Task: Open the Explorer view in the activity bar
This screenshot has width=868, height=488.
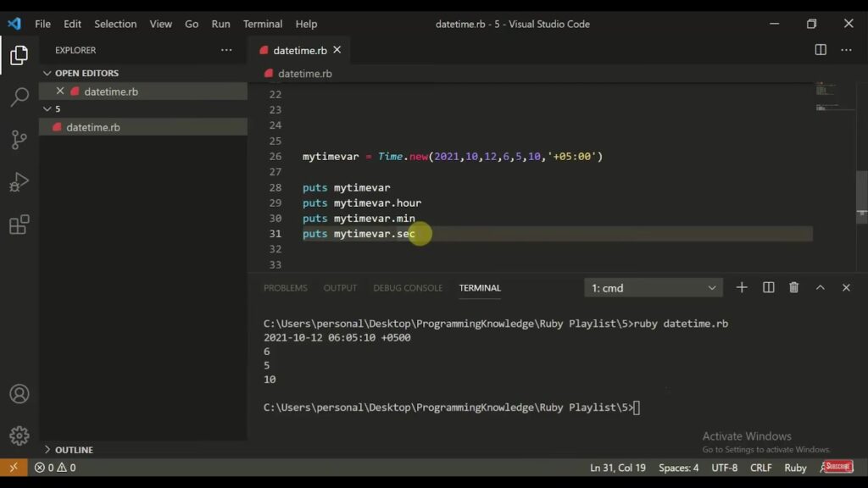Action: tap(19, 55)
